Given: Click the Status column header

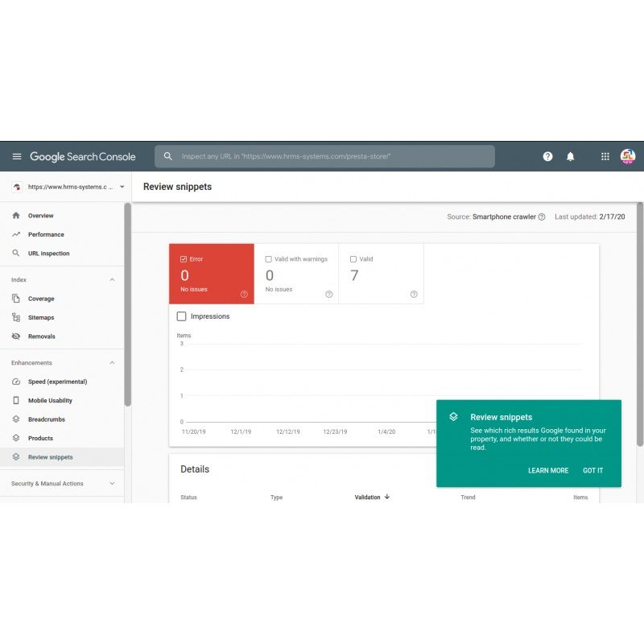Looking at the screenshot, I should pyautogui.click(x=188, y=497).
